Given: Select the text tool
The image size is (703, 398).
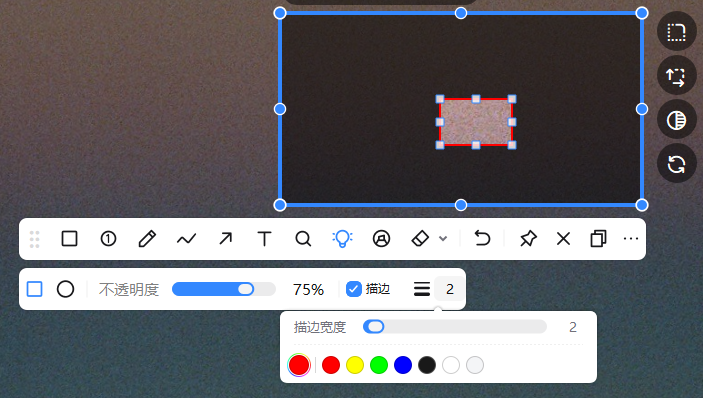Looking at the screenshot, I should pos(265,239).
